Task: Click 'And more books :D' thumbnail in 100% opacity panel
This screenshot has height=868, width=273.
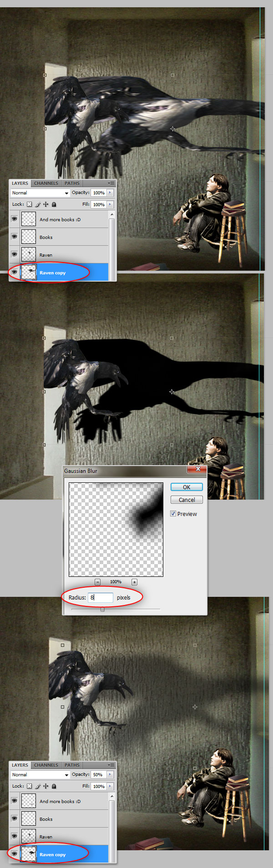Action: (x=29, y=219)
